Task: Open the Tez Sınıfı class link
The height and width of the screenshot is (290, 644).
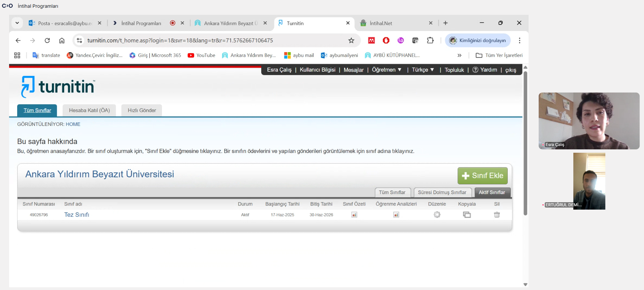Action: (x=77, y=215)
